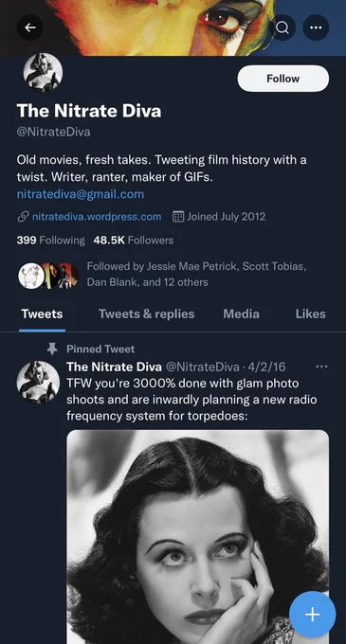View The Nitrate Diva profile picture
The width and height of the screenshot is (346, 644).
(x=43, y=73)
